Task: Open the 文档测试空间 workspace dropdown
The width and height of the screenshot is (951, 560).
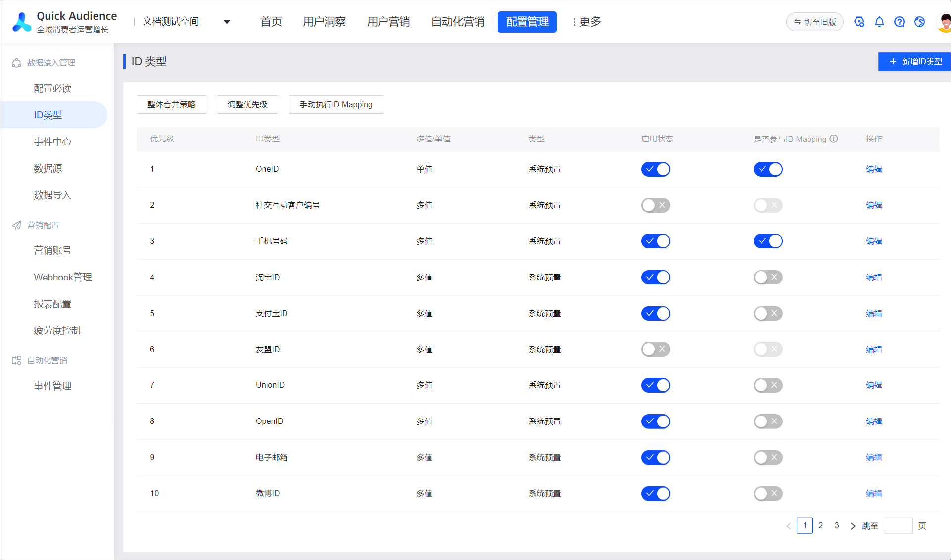Action: 227,22
